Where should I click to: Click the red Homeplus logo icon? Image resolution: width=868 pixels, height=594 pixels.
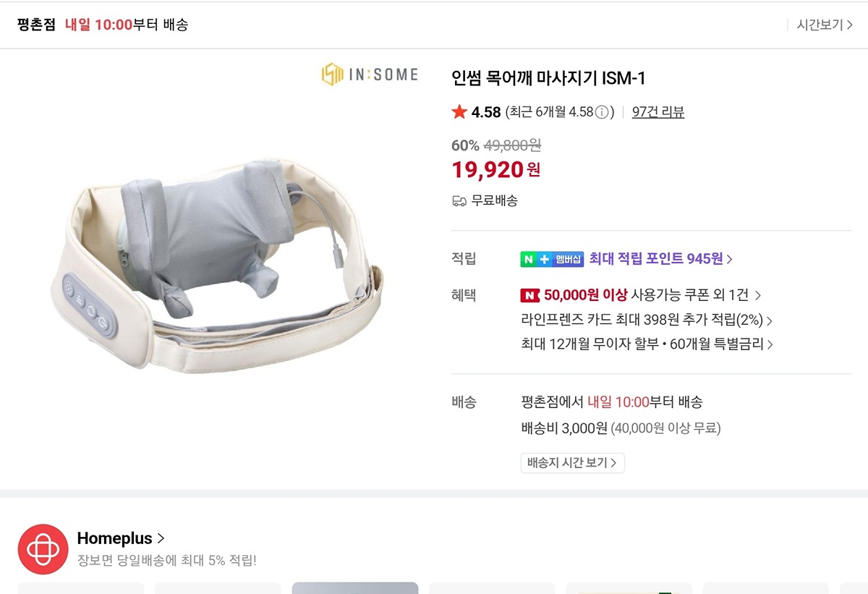click(x=43, y=549)
